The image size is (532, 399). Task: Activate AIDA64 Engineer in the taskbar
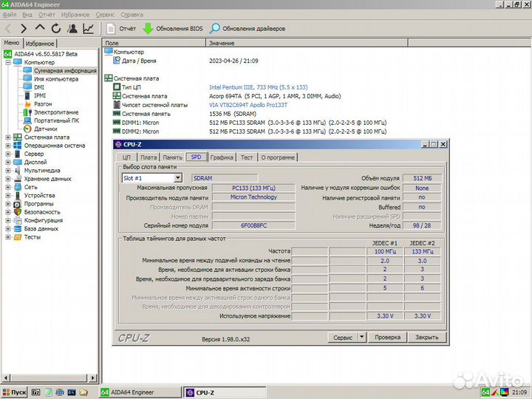(x=140, y=392)
